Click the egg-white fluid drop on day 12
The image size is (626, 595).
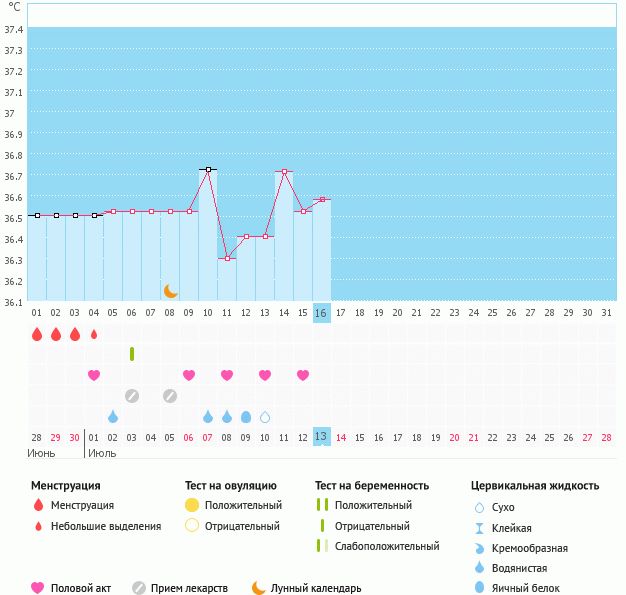coord(246,417)
